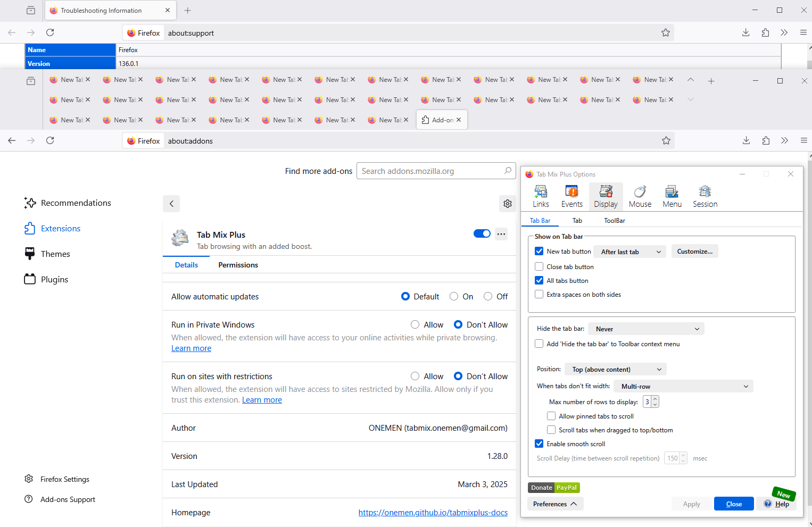This screenshot has width=812, height=527.
Task: Toggle the All tabs button checkbox
Action: [x=539, y=281]
